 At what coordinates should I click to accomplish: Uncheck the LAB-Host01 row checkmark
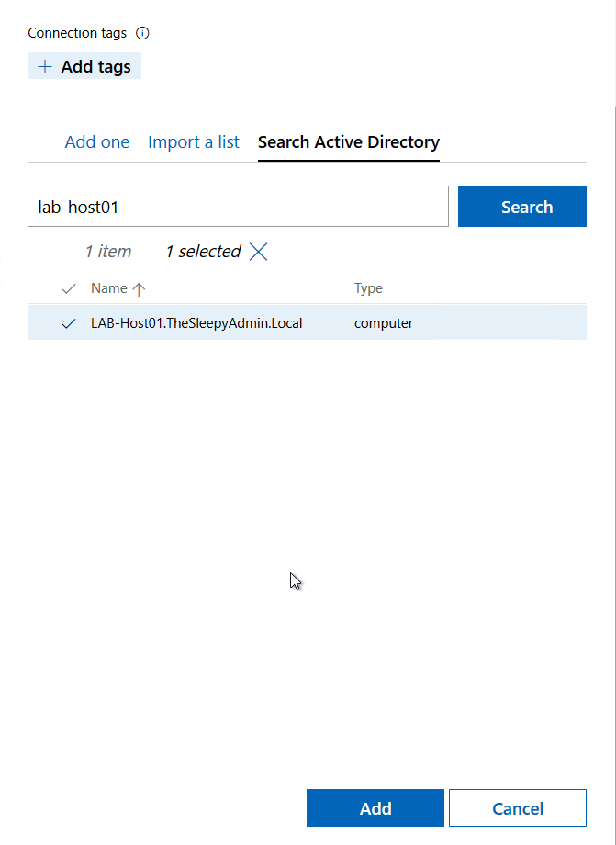click(69, 323)
